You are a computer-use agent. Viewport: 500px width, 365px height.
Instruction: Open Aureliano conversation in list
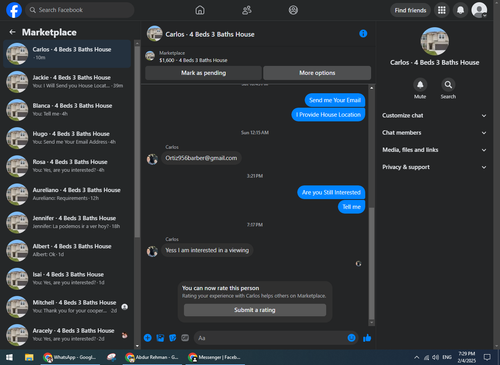[x=67, y=194]
